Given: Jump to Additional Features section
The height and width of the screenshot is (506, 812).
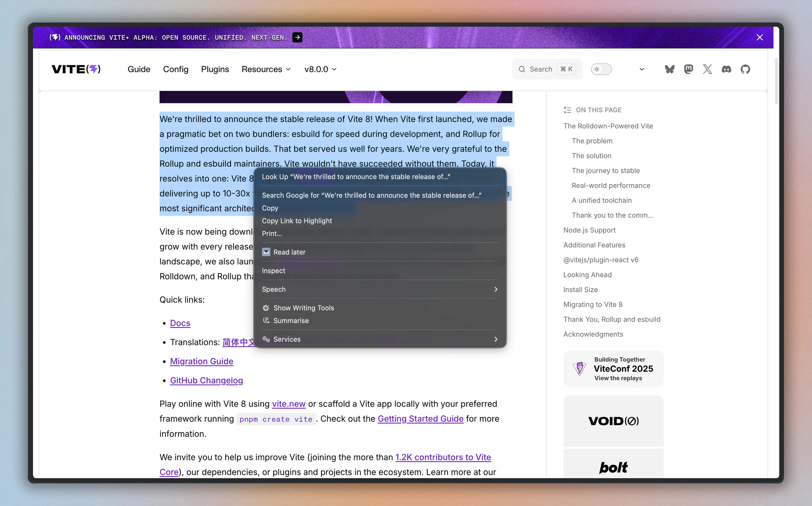Looking at the screenshot, I should (594, 245).
